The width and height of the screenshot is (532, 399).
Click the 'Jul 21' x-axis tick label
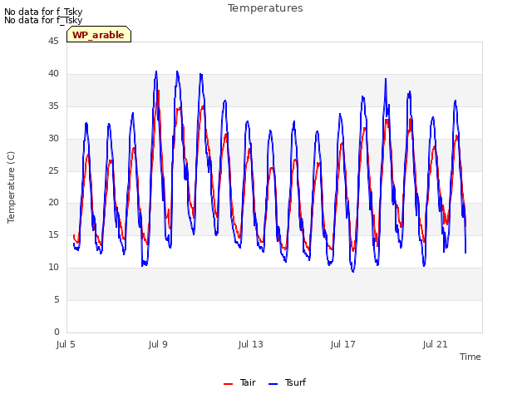point(435,344)
